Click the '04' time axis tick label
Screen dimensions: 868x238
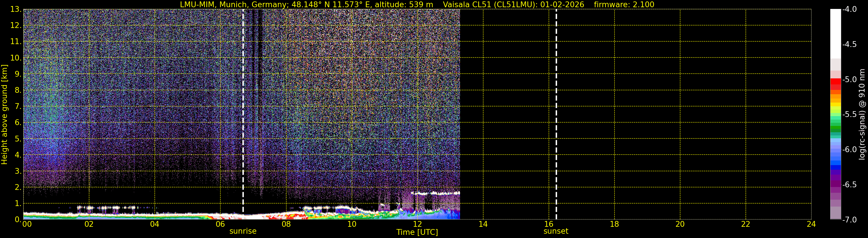(155, 224)
